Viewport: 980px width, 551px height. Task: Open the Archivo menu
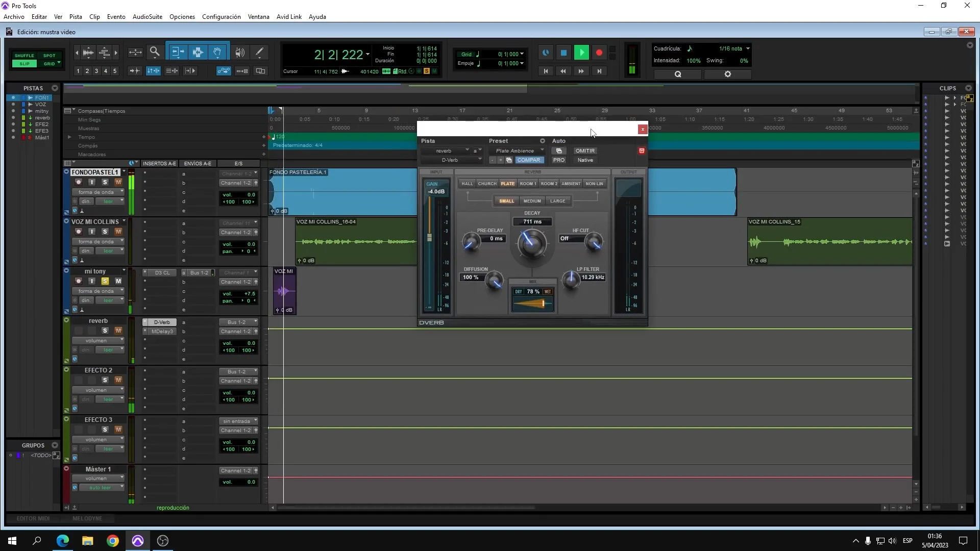(14, 16)
